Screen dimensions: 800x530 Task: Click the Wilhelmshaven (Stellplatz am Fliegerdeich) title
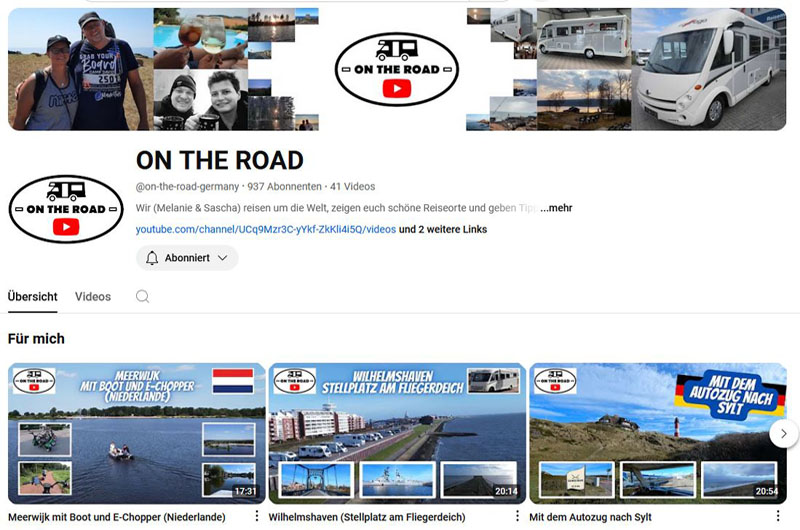(x=367, y=517)
